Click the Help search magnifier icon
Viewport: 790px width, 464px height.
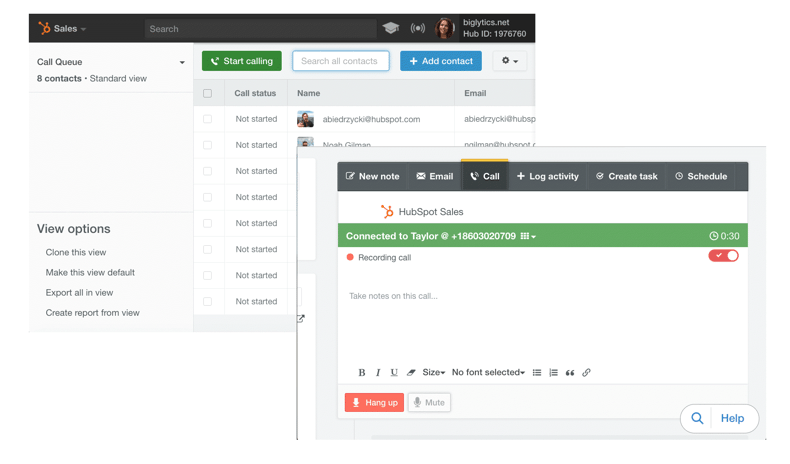[x=697, y=418]
